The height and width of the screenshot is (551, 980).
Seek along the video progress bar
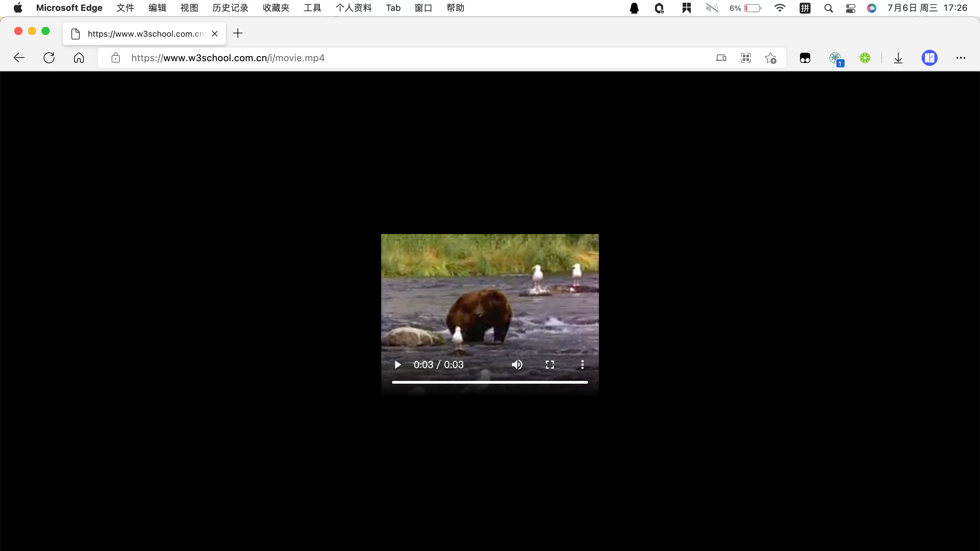[x=490, y=382]
